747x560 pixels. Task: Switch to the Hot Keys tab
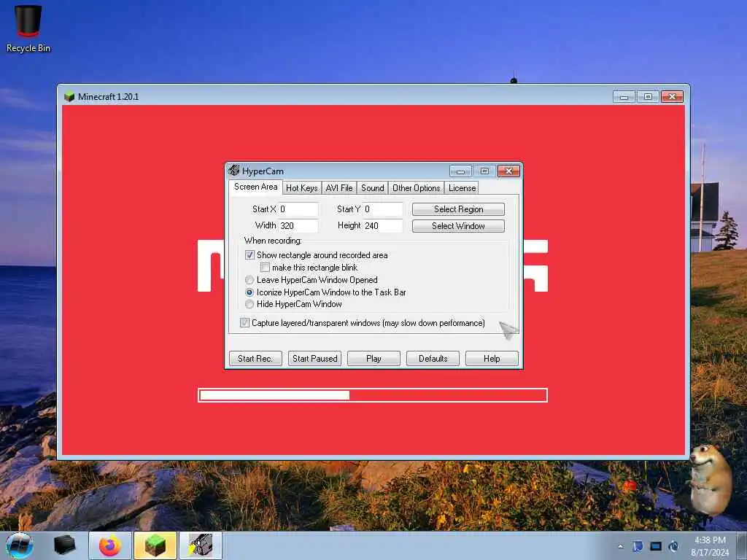tap(301, 188)
